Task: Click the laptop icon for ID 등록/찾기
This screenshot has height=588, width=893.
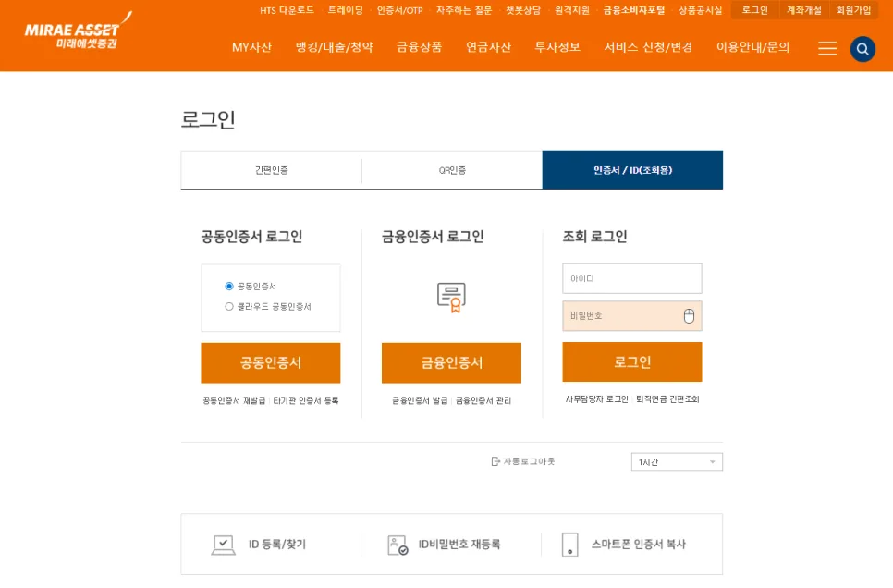Action: click(x=224, y=545)
